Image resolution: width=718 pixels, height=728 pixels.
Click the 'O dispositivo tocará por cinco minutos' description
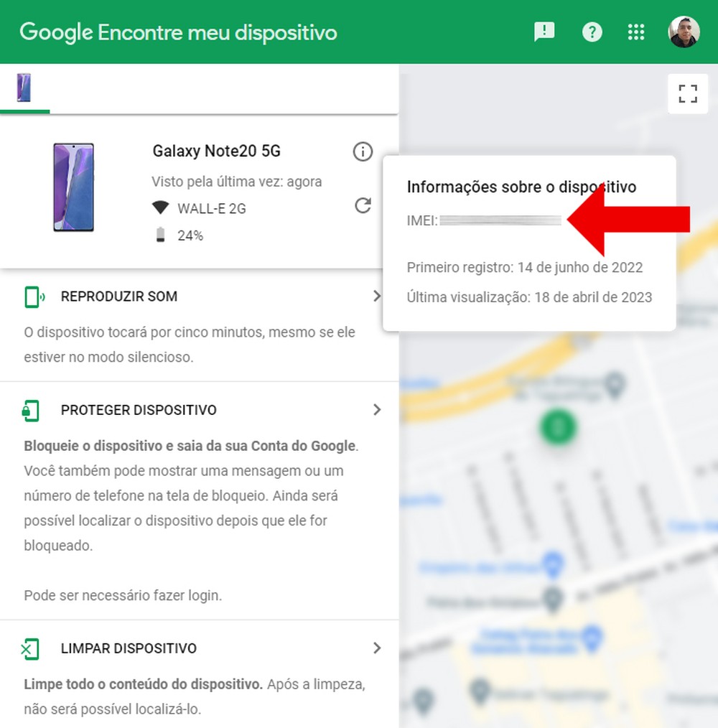tap(190, 345)
